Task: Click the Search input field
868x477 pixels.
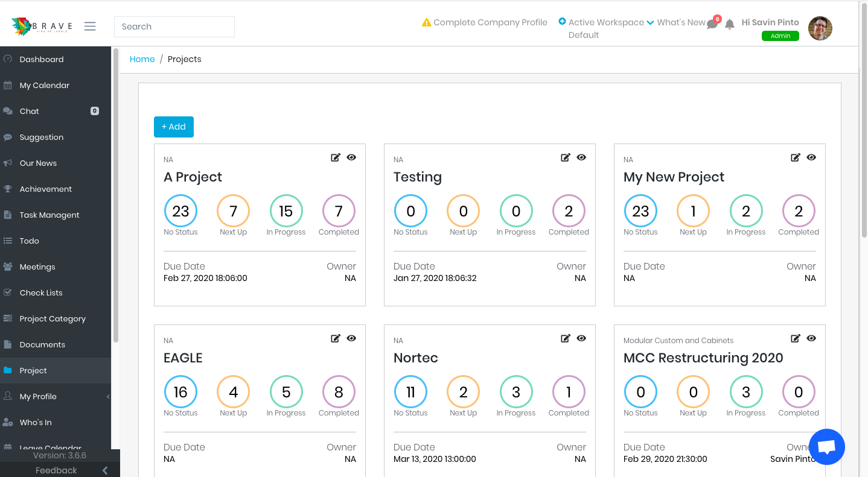Action: (174, 27)
